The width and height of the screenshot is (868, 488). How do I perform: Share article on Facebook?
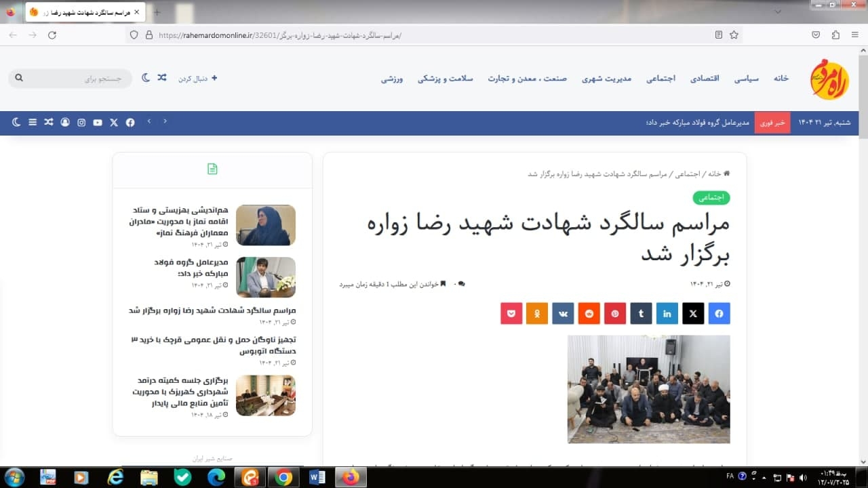tap(719, 314)
